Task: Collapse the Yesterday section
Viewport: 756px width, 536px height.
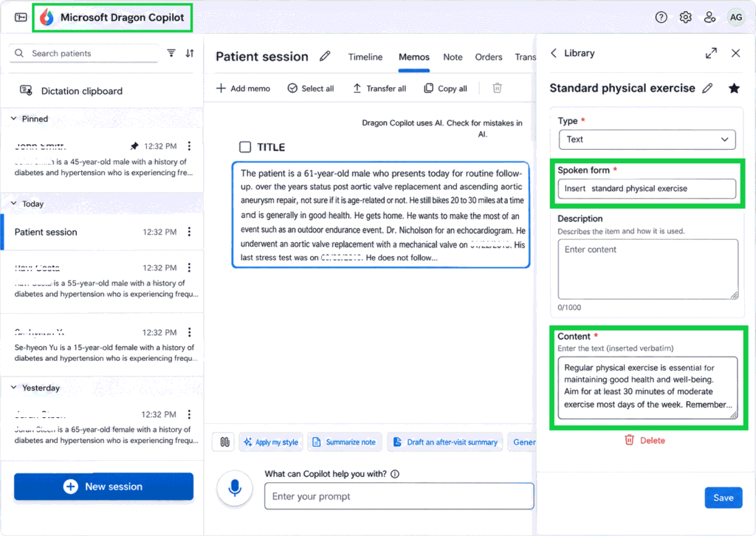Action: [14, 388]
